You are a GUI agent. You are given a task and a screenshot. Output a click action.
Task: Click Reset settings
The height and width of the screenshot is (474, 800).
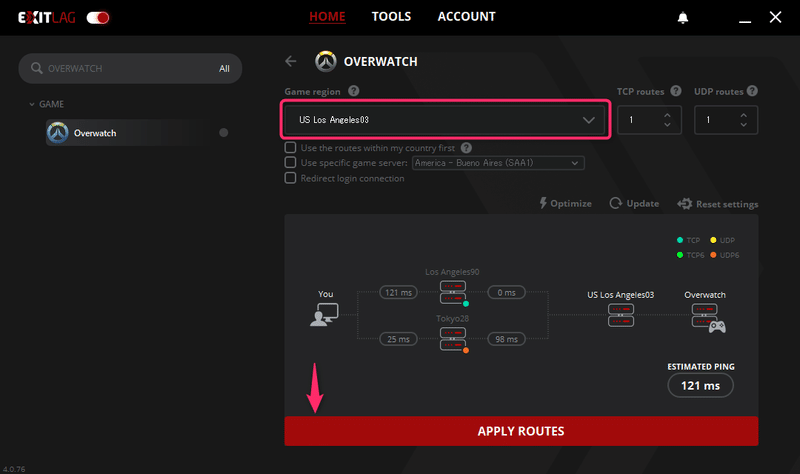[717, 204]
